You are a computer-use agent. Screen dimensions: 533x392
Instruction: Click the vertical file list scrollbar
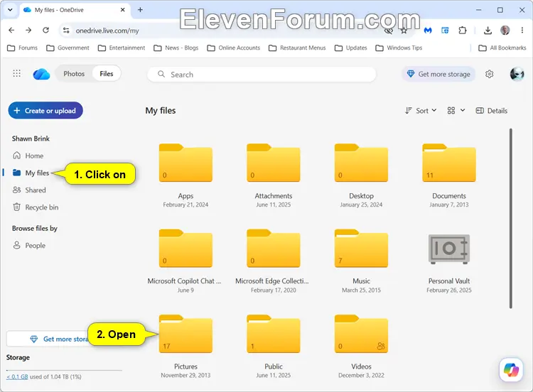pos(510,219)
